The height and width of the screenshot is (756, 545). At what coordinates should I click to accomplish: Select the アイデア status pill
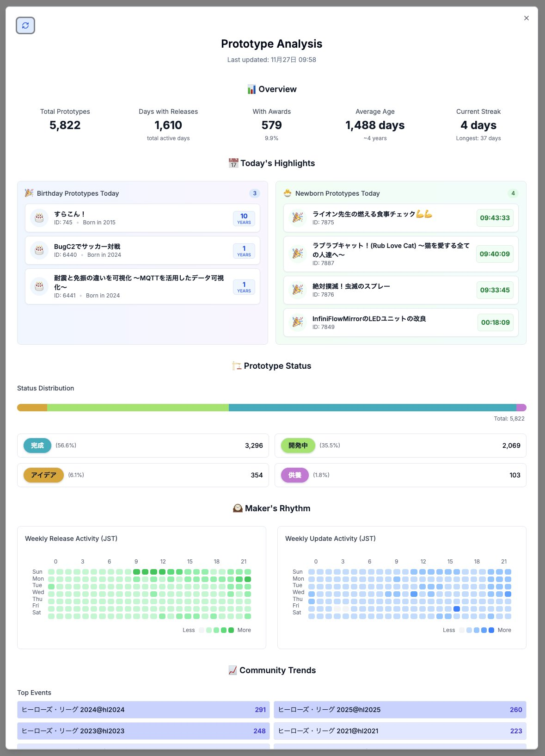coord(43,475)
